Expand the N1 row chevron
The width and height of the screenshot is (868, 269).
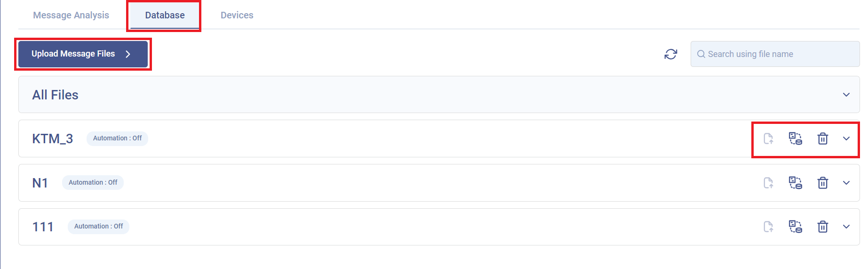pos(846,183)
